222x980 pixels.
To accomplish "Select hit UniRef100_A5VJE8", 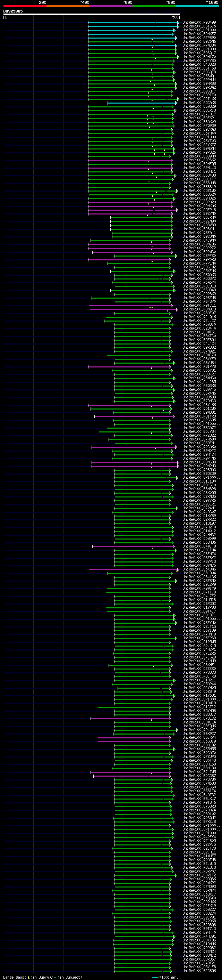I will pos(199,967).
